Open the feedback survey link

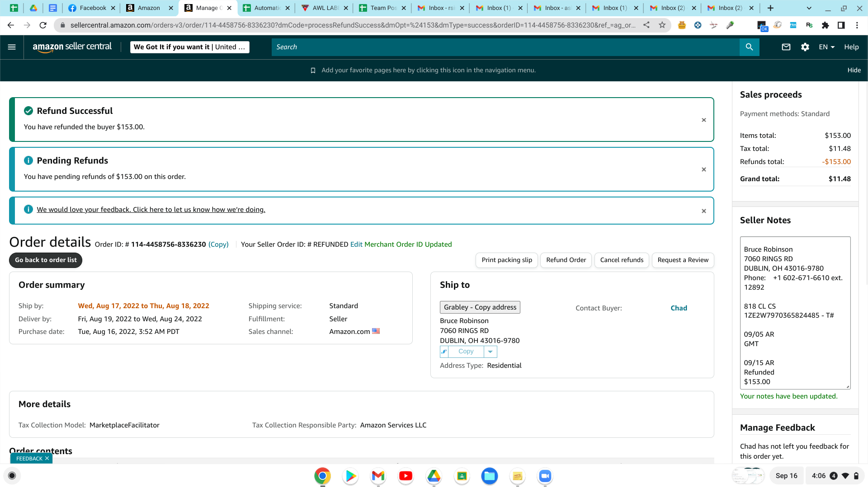[x=151, y=210]
